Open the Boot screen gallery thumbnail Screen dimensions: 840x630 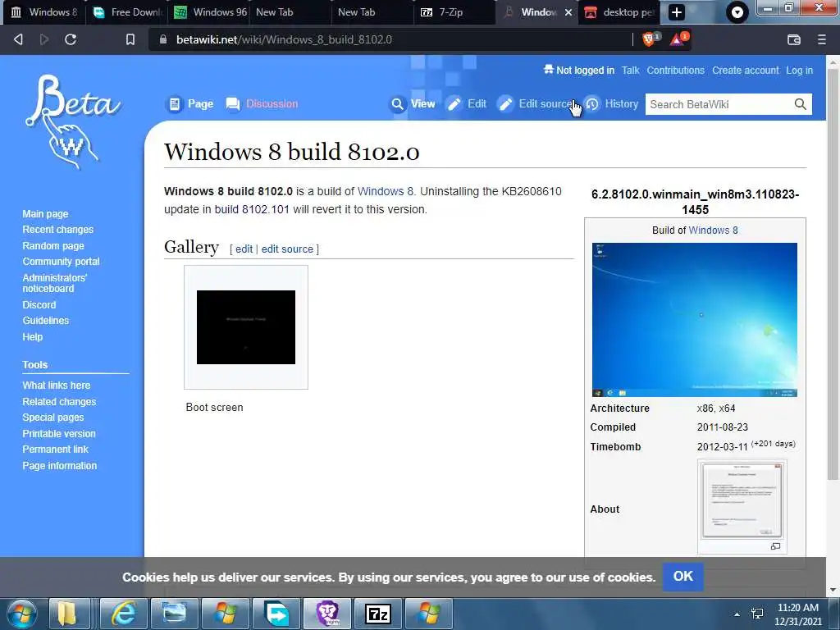[x=246, y=327]
